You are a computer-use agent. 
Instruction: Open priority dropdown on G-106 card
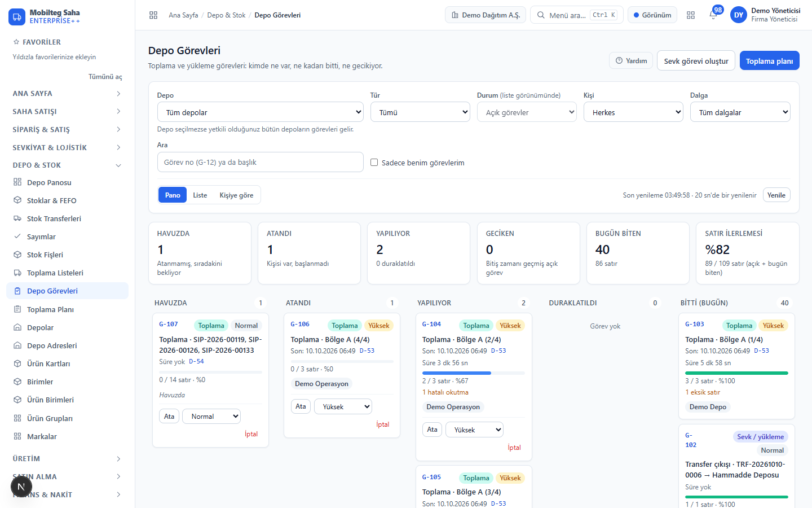343,407
